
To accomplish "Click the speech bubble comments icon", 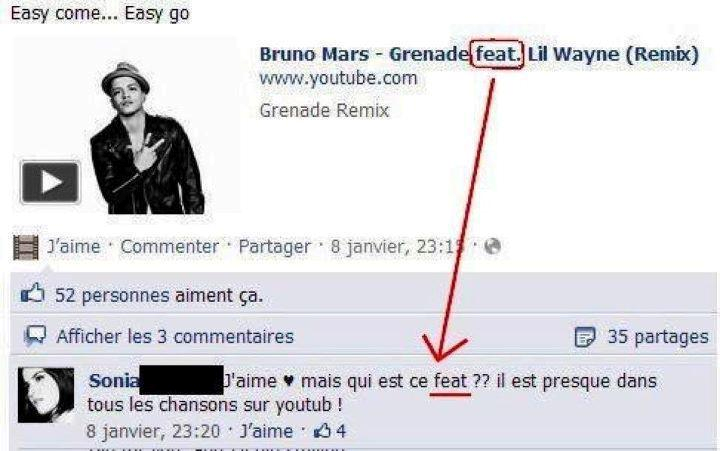I will click(x=35, y=336).
